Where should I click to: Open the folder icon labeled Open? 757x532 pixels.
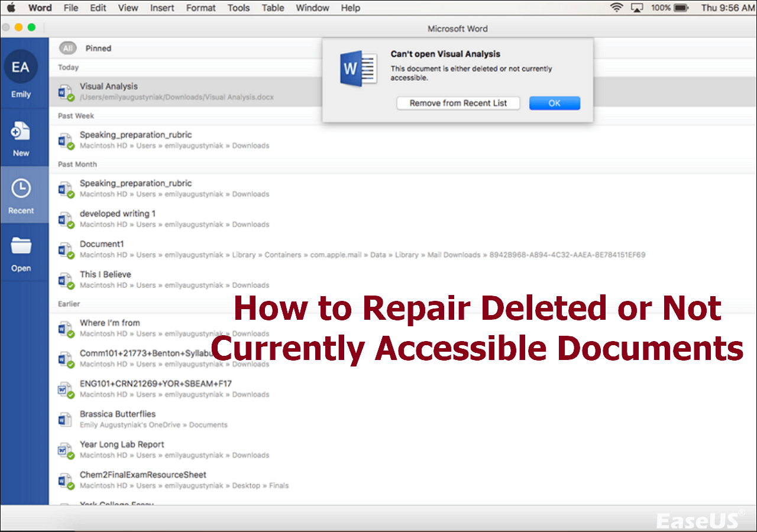21,246
